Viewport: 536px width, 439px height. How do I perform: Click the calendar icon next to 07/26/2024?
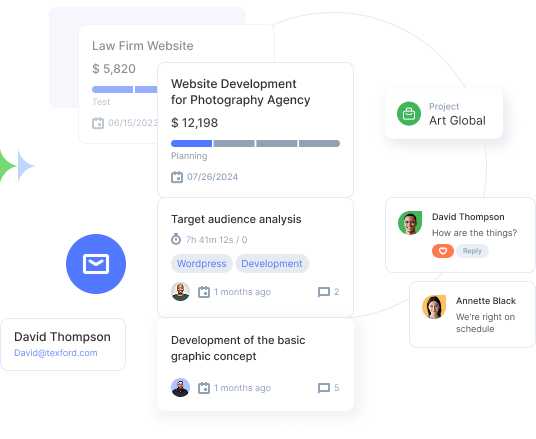point(177,177)
